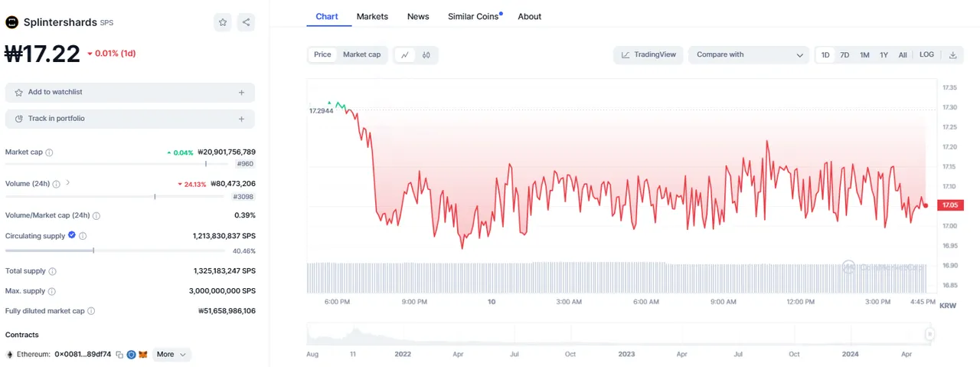The width and height of the screenshot is (980, 367).
Task: Click Total supply info icon
Action: pos(52,270)
